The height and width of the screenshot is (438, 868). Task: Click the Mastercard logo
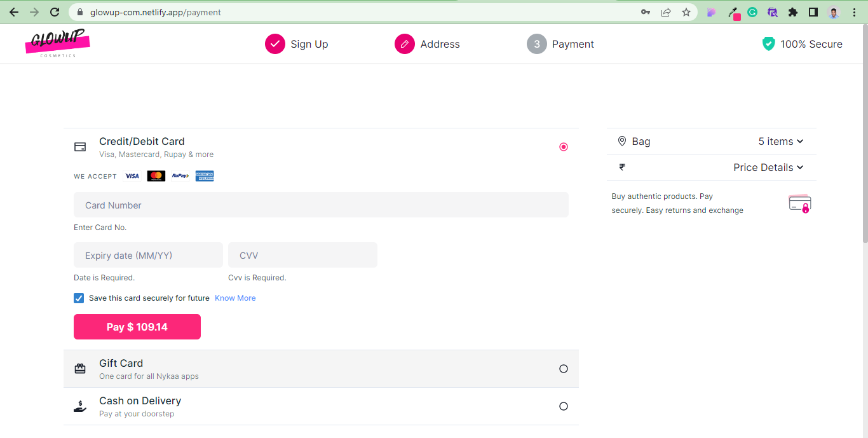(156, 176)
